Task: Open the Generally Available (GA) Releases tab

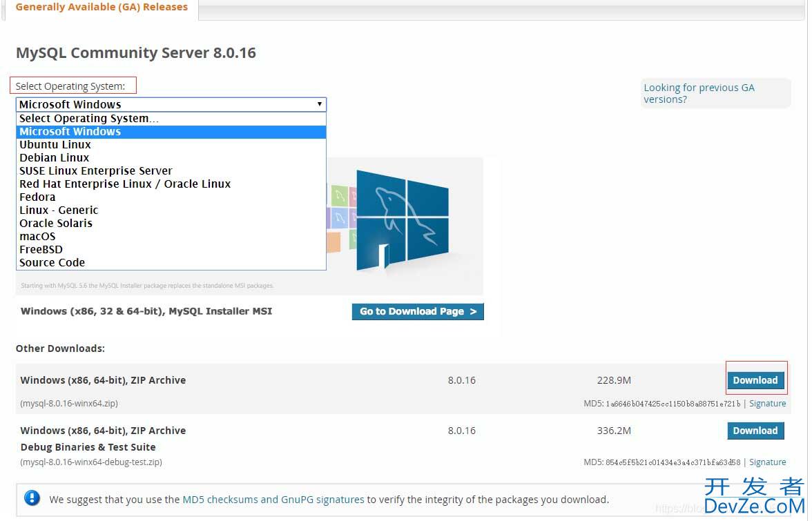Action: point(101,7)
